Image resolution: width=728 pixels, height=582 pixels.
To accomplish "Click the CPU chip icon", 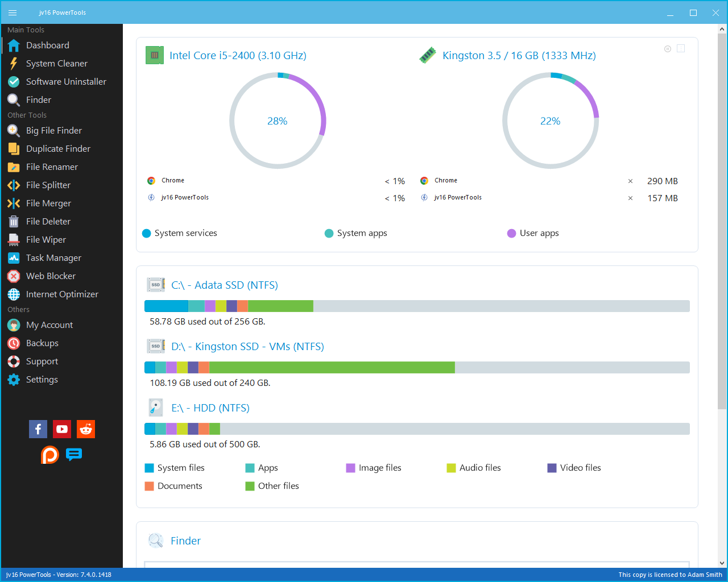I will tap(155, 55).
